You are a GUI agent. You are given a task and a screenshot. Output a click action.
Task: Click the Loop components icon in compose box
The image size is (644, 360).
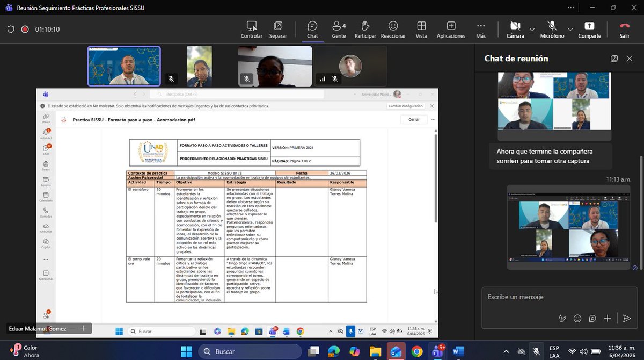coord(592,318)
